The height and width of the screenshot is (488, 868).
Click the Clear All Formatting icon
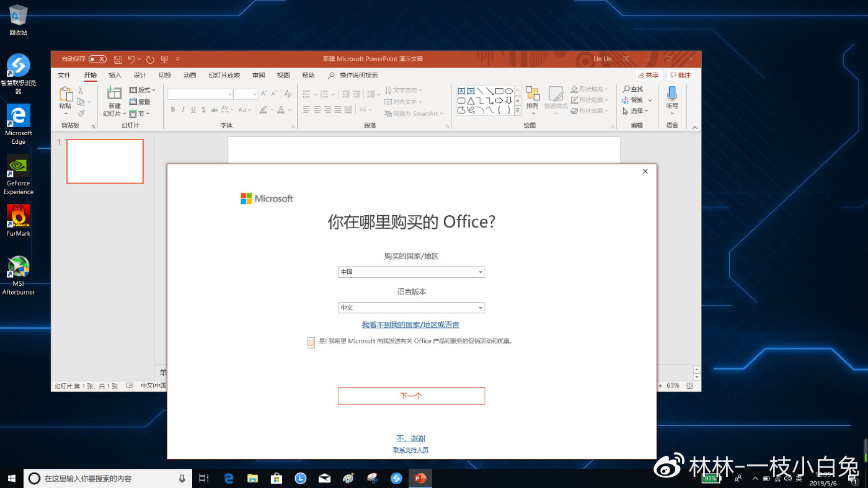[288, 94]
